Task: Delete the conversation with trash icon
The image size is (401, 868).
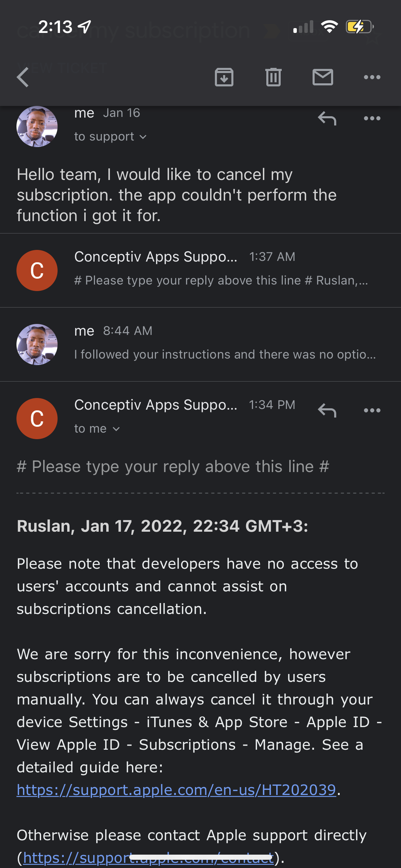Action: tap(273, 77)
